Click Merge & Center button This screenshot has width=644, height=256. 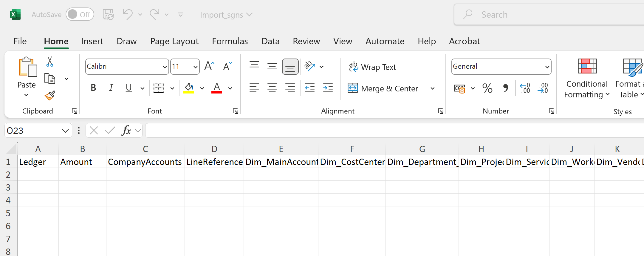[x=383, y=88]
